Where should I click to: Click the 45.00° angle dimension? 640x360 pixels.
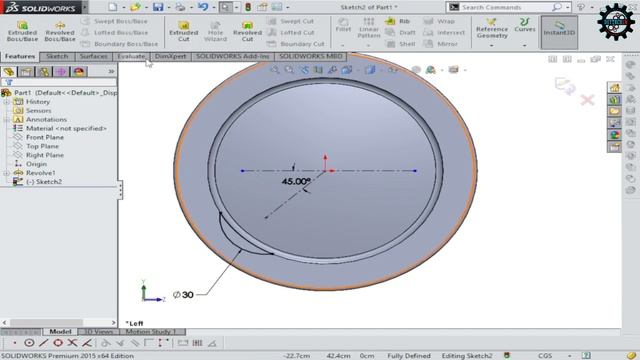pos(296,181)
